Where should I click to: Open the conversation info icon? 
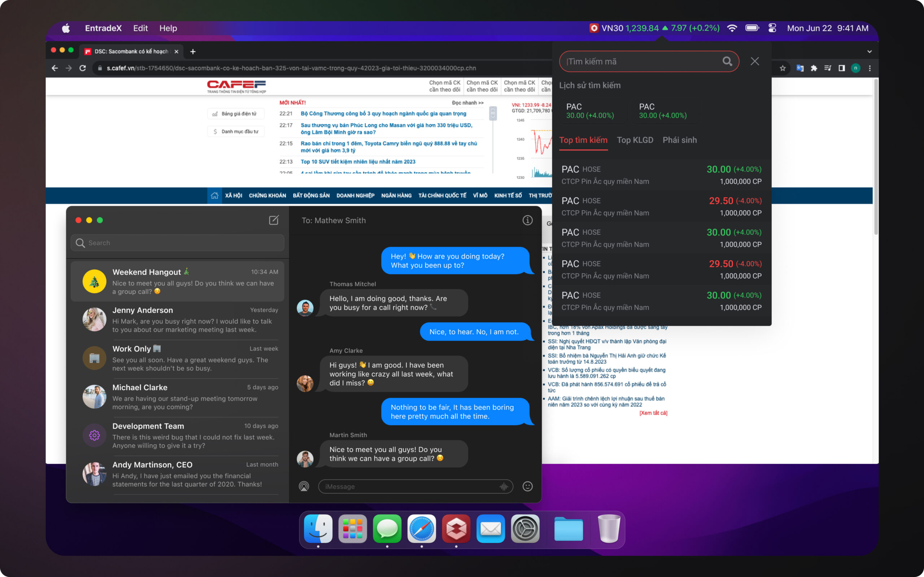(527, 220)
